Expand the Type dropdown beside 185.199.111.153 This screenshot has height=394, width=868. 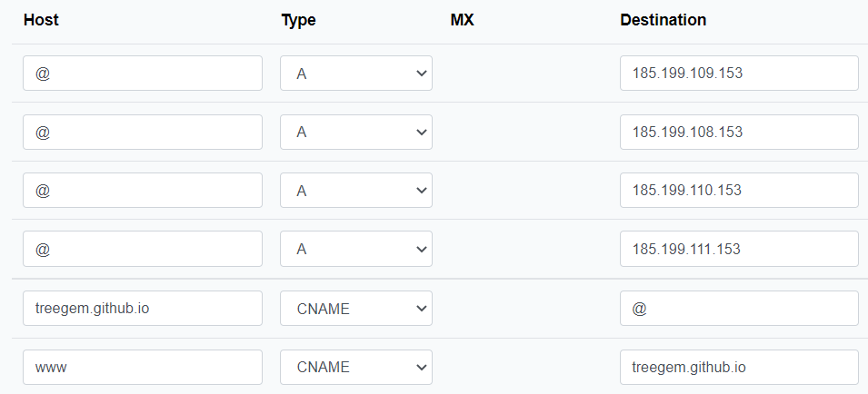(x=355, y=249)
